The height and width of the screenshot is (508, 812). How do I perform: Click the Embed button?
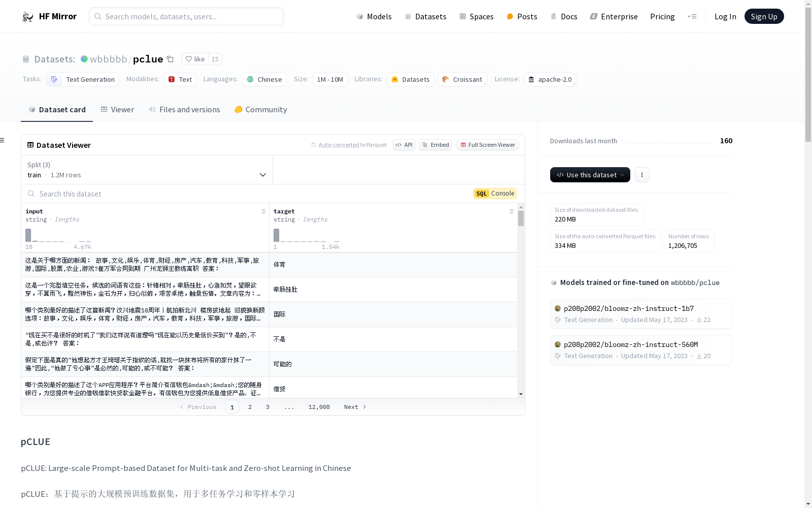pos(435,145)
